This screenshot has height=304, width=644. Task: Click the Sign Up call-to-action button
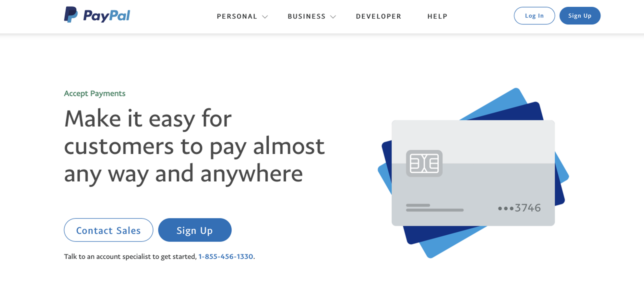pos(195,230)
